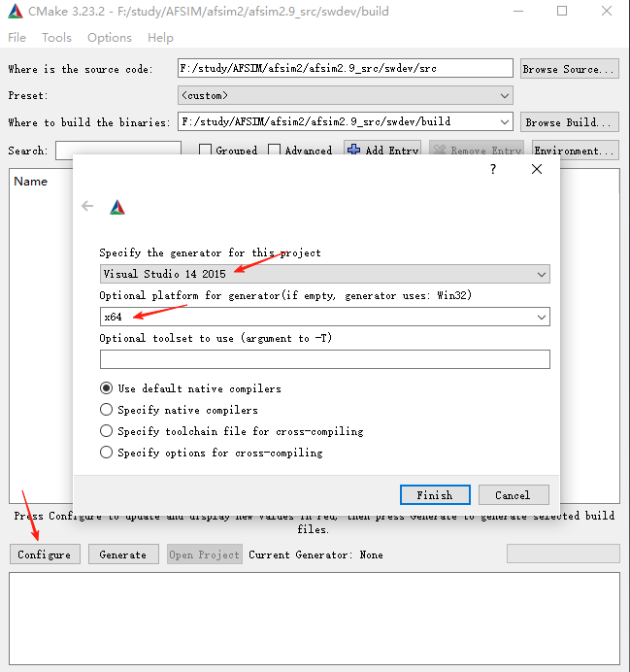The width and height of the screenshot is (630, 672).
Task: Minimize the CMake window
Action: (518, 11)
